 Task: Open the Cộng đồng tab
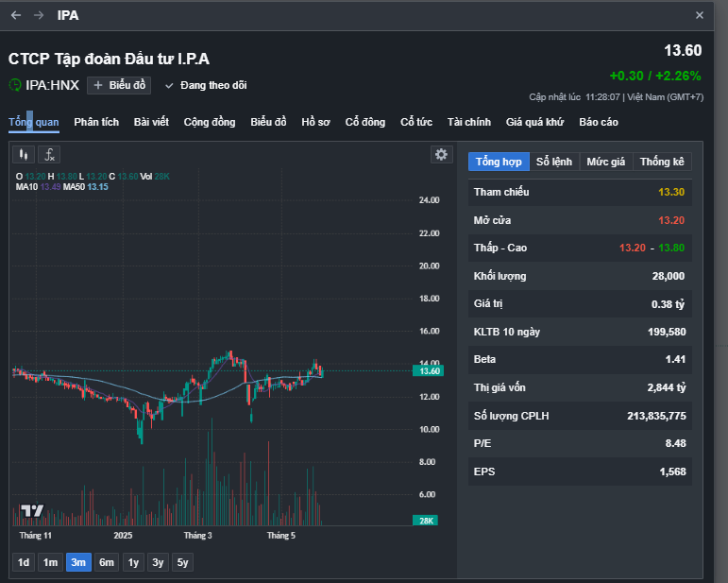tap(210, 122)
